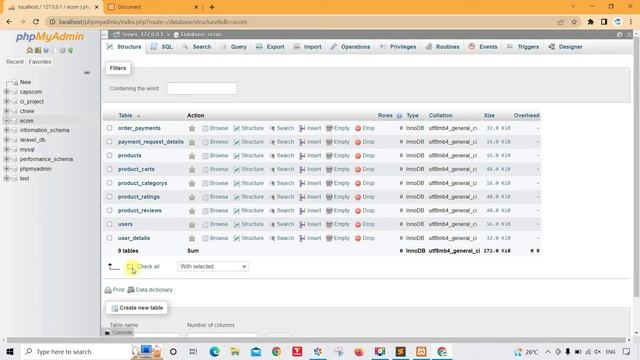Open the product_carts table link
Image resolution: width=640 pixels, height=360 pixels.
coord(136,169)
